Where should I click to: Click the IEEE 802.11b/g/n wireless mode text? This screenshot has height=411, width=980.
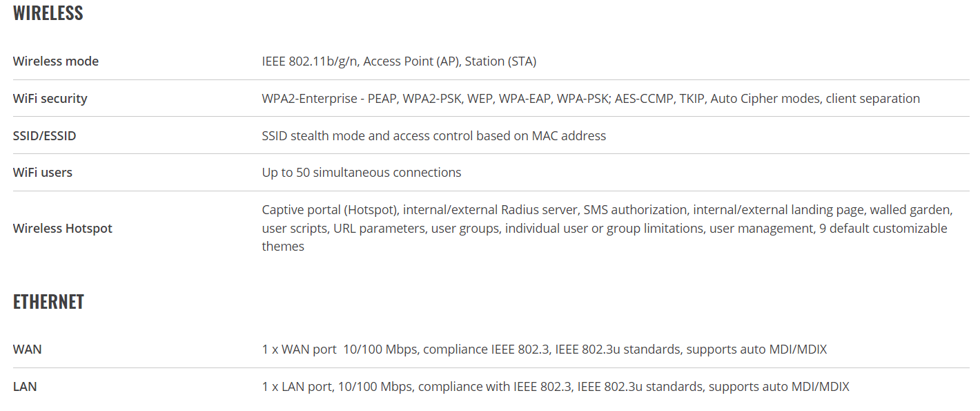pyautogui.click(x=309, y=61)
